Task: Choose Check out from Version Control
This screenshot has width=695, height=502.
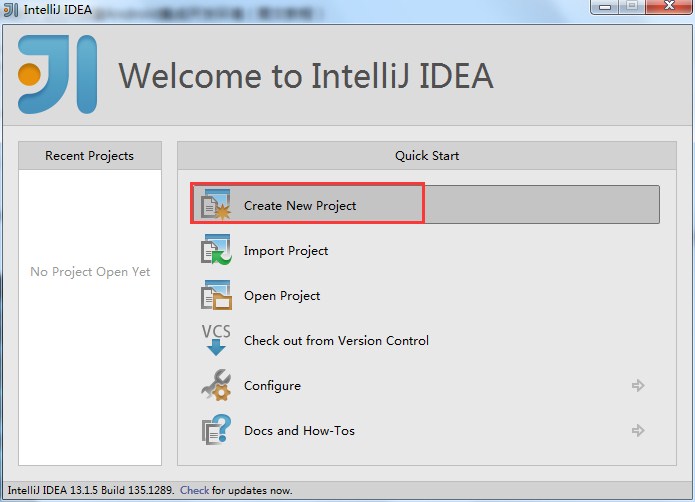Action: [336, 341]
